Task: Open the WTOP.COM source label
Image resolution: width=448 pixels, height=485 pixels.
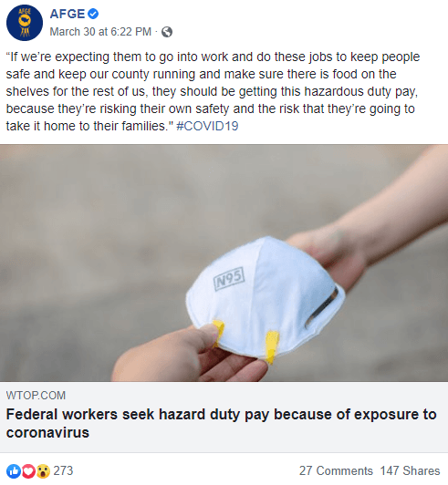Action: [x=36, y=396]
